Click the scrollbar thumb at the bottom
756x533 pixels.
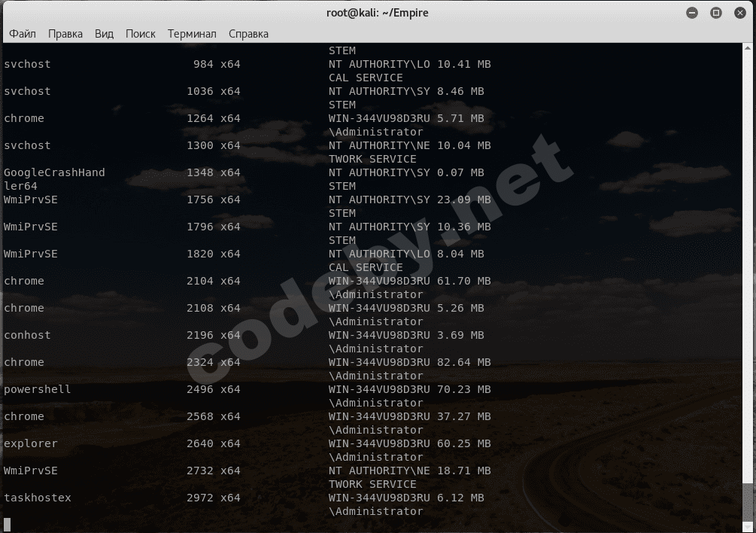coord(747,503)
